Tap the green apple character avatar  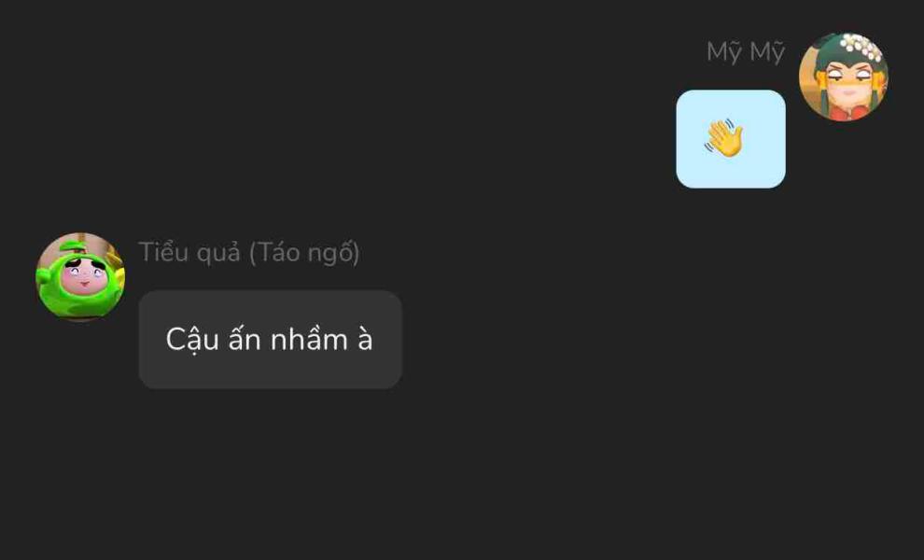click(80, 277)
